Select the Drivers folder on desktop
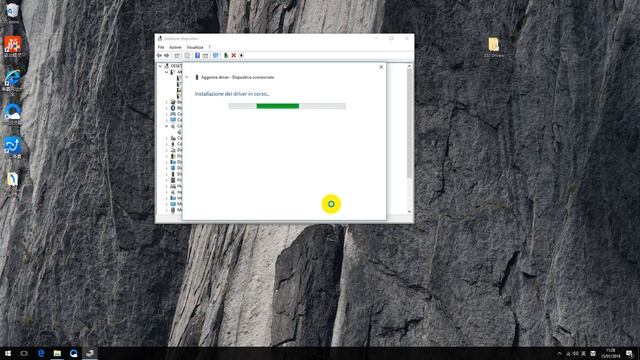This screenshot has width=640, height=360. [x=493, y=48]
